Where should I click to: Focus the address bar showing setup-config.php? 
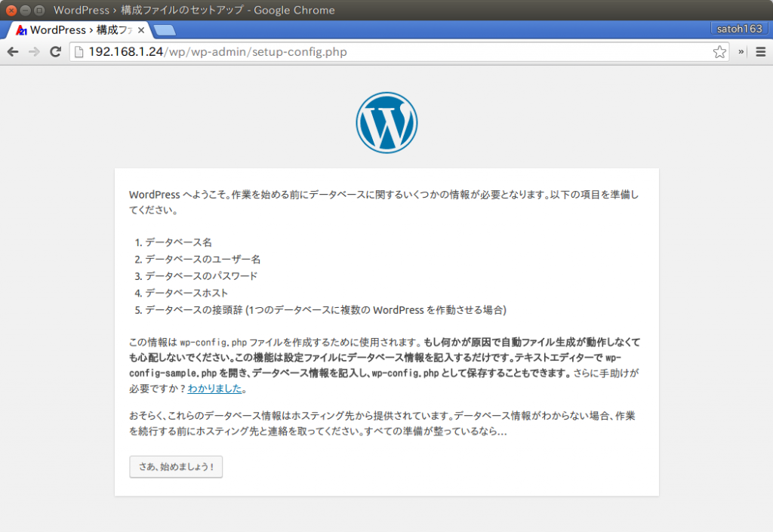pos(399,52)
